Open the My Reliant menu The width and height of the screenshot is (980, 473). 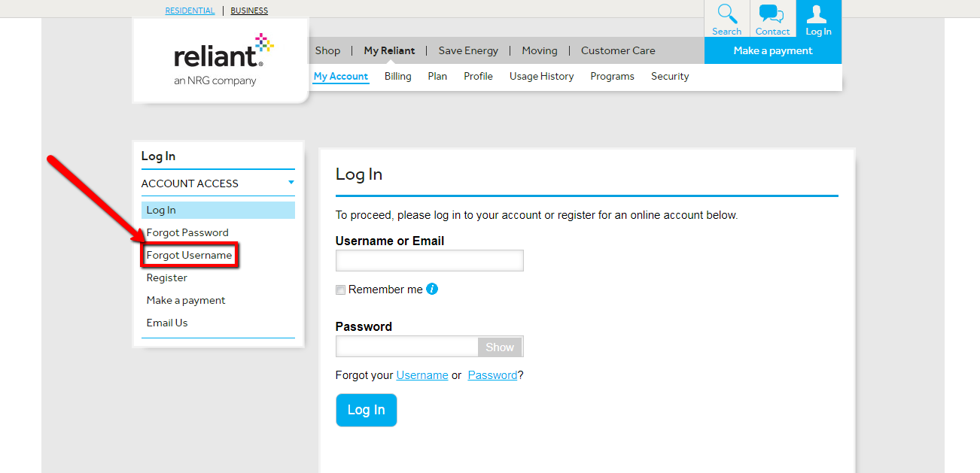click(x=388, y=50)
